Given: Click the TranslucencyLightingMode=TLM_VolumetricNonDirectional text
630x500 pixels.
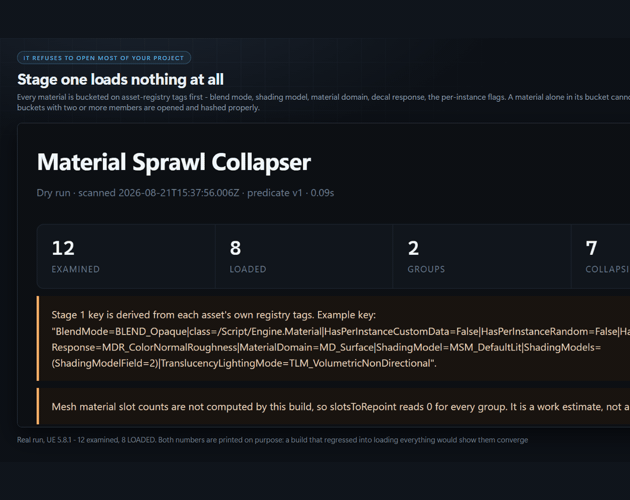Looking at the screenshot, I should point(296,364).
